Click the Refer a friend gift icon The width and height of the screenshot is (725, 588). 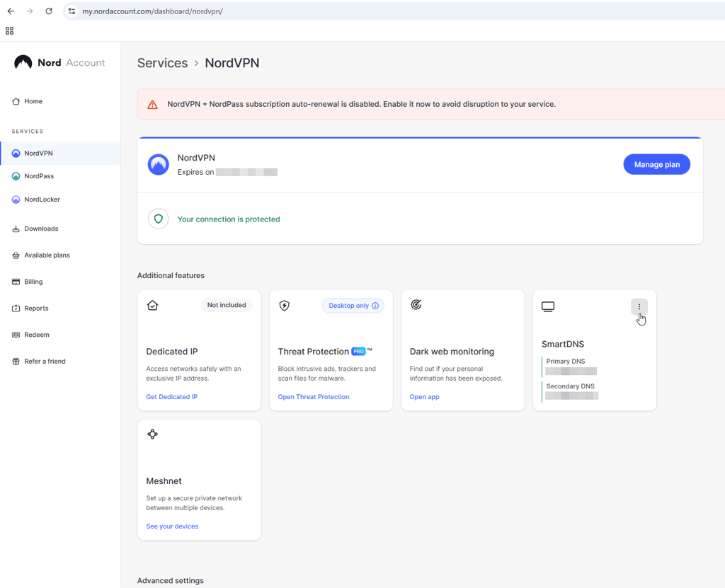point(16,362)
